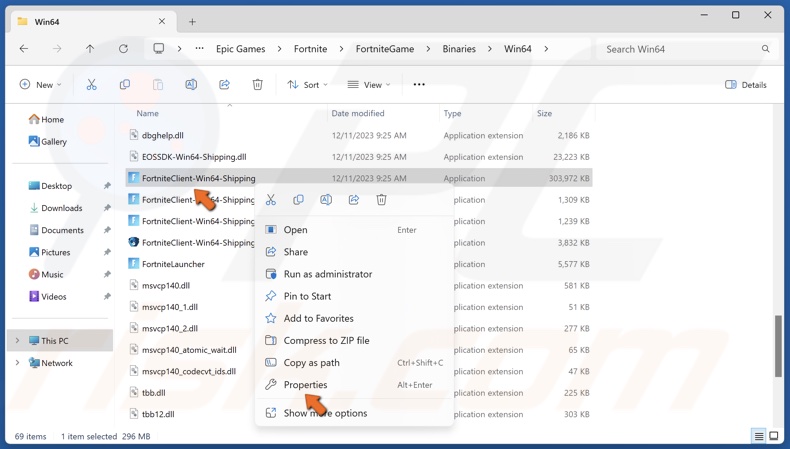Click the Rename icon in the toolbar
Screen dimensions: 790x449
191,85
